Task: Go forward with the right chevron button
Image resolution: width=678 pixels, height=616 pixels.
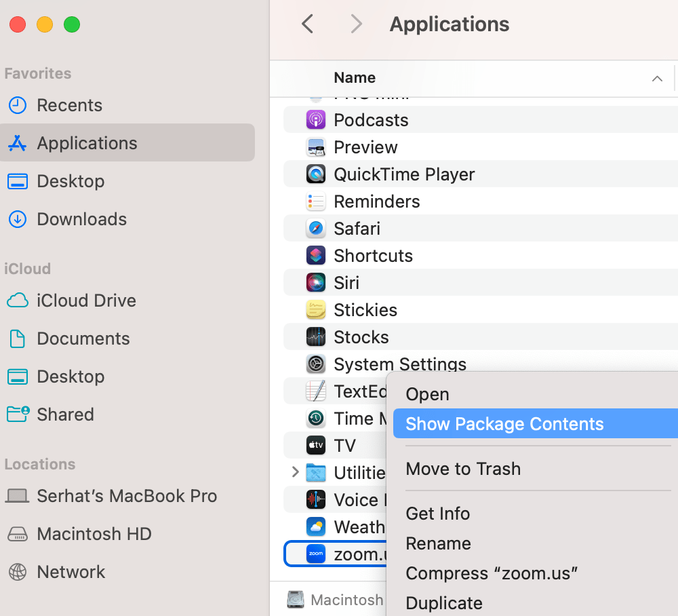Action: click(x=356, y=24)
